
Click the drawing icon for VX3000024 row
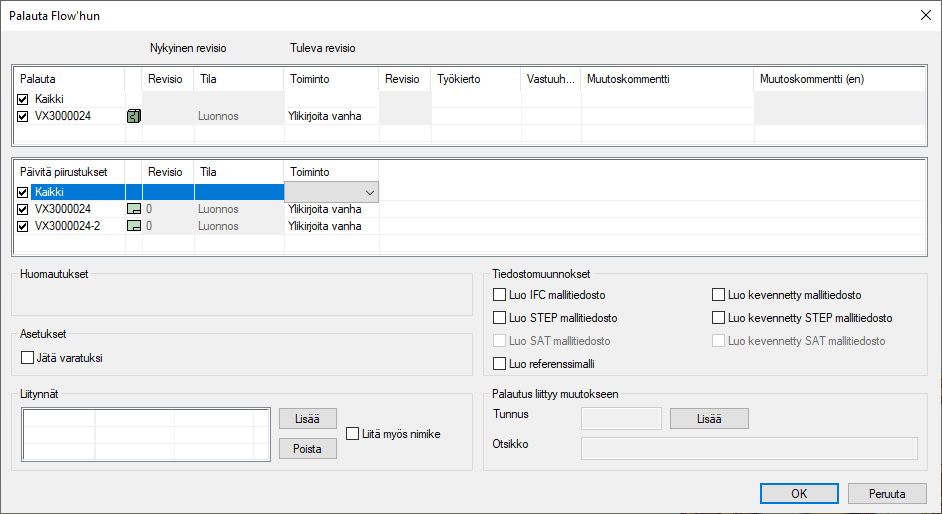(133, 209)
